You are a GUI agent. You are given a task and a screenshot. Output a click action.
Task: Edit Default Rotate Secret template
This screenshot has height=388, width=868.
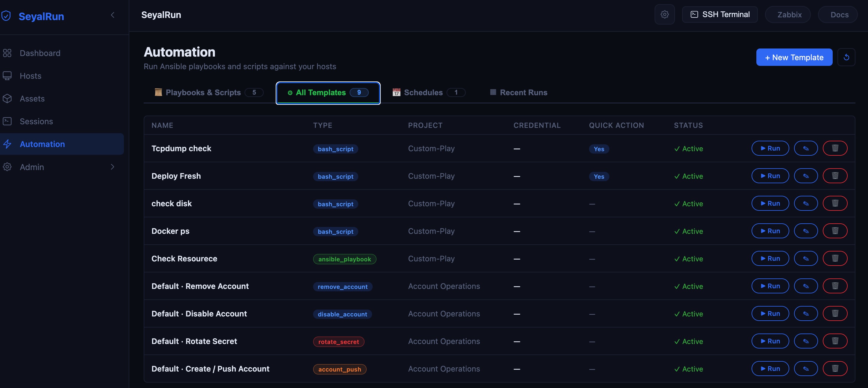[x=806, y=341]
